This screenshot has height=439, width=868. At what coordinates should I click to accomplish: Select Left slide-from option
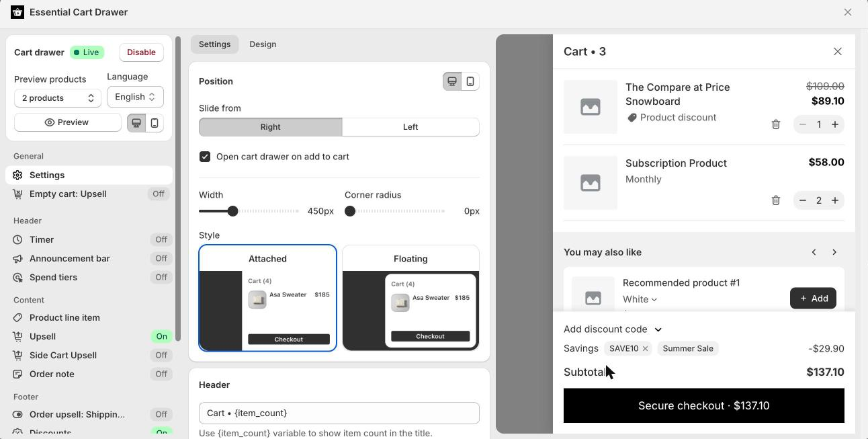(x=410, y=127)
